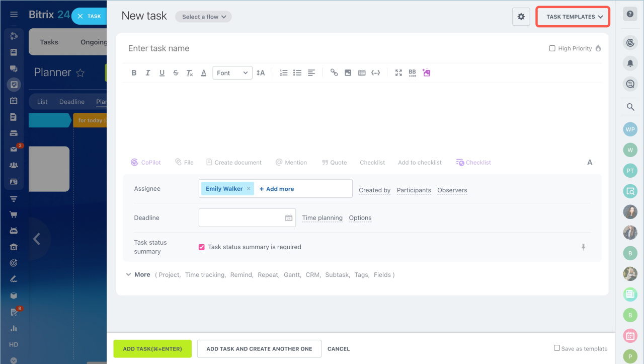The image size is (644, 364).
Task: Open the Time planning link
Action: [x=322, y=218]
